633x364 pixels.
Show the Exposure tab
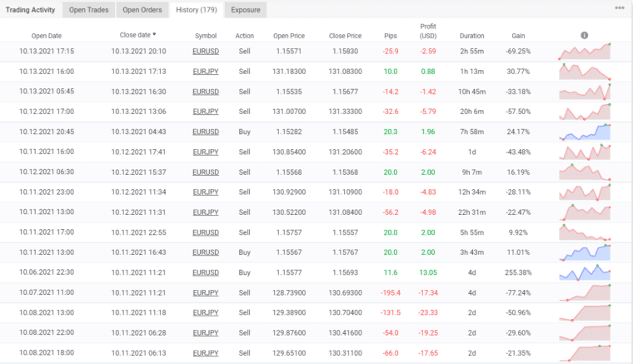pos(246,10)
